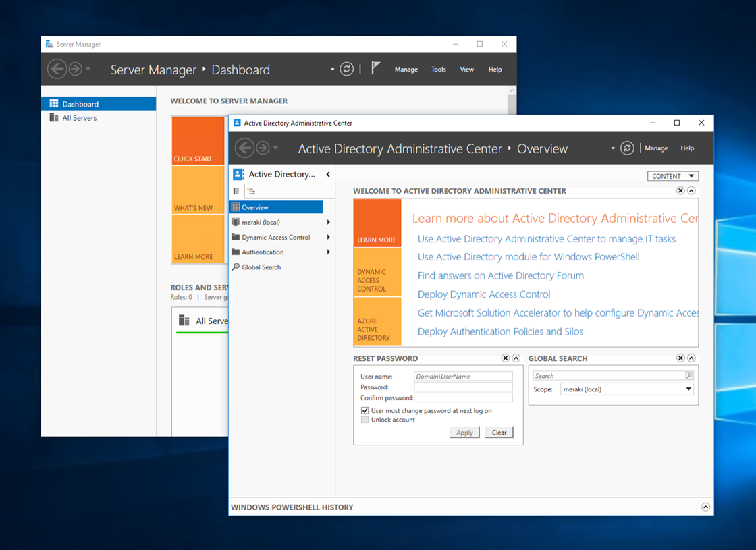Viewport: 756px width, 550px height.
Task: Click the refresh icon in Active Directory Administrative Center
Action: tap(627, 148)
